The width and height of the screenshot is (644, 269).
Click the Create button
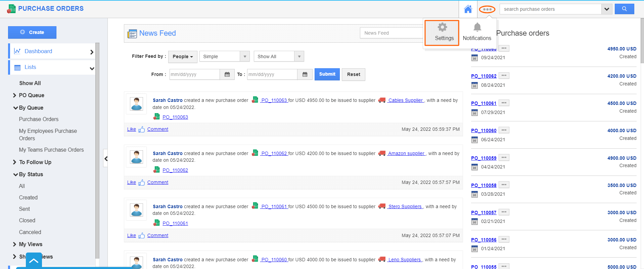coord(32,32)
